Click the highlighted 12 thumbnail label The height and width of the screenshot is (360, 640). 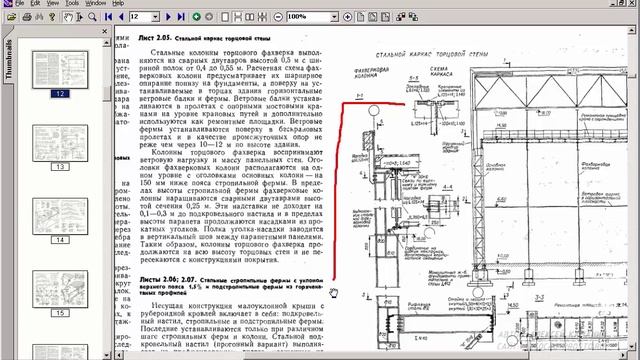60,94
